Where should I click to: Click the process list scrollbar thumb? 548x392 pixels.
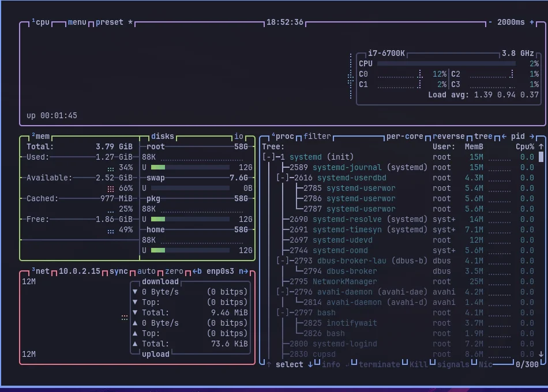(x=541, y=157)
